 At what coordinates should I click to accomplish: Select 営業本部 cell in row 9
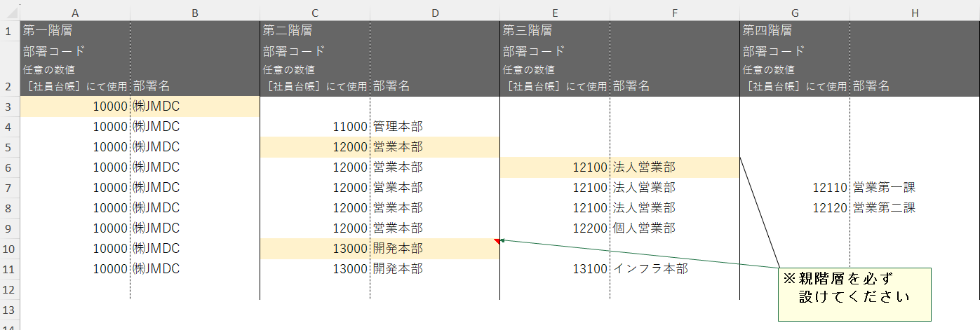tap(435, 228)
